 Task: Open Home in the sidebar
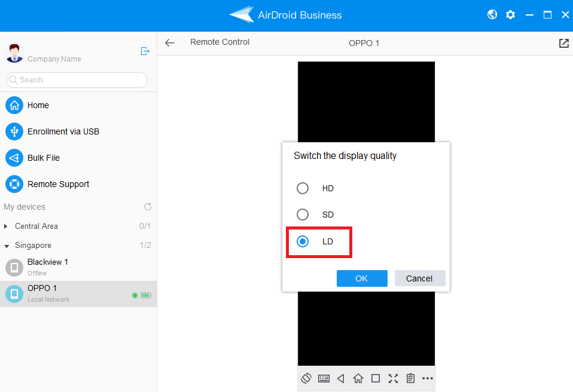tap(78, 105)
